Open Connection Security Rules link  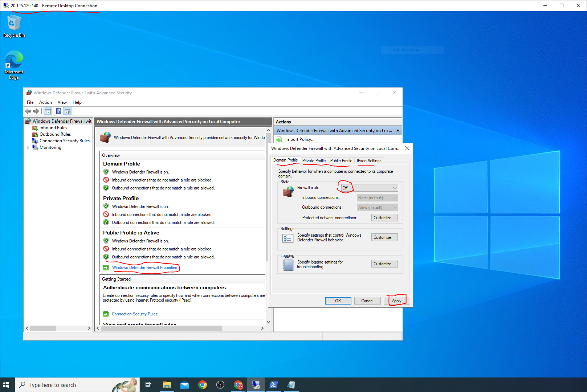pyautogui.click(x=134, y=314)
